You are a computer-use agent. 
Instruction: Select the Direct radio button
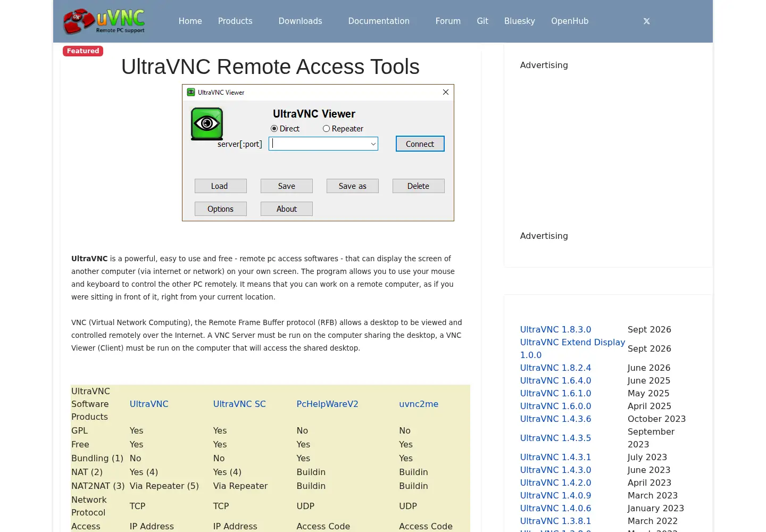point(274,129)
